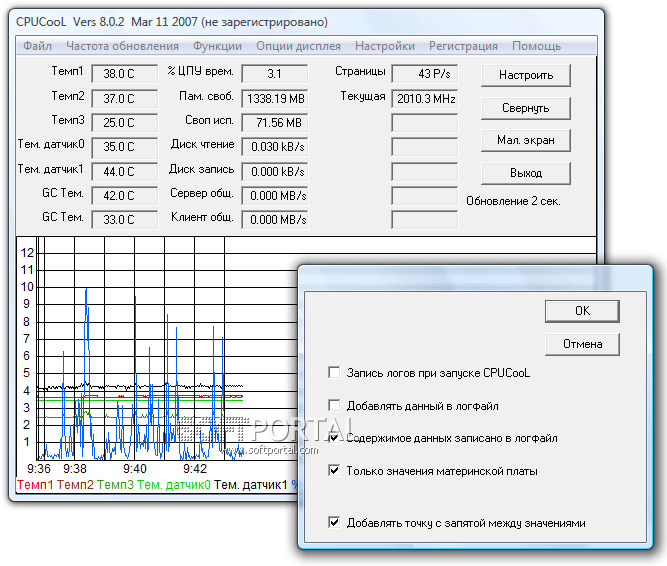Click the black Тем. датчик1 legend label
Screen dimensions: 667x566
[251, 485]
